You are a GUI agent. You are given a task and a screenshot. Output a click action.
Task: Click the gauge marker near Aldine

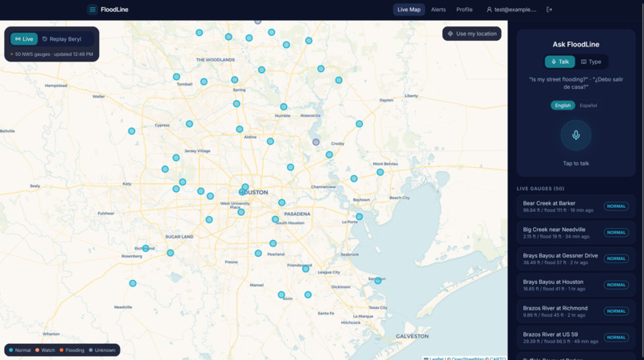pos(240,129)
